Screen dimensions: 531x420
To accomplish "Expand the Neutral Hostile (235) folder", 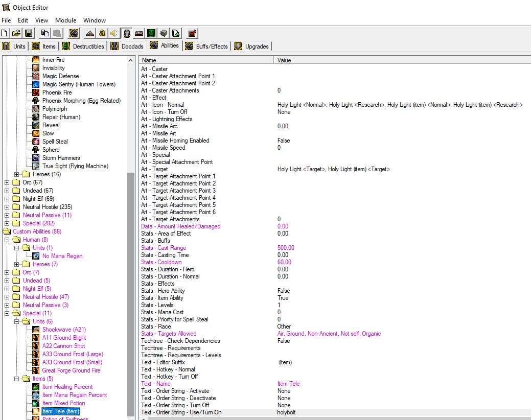I will [7, 207].
